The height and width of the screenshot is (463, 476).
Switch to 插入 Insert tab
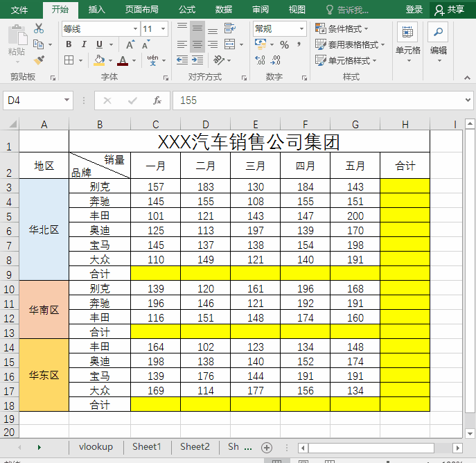coord(96,10)
